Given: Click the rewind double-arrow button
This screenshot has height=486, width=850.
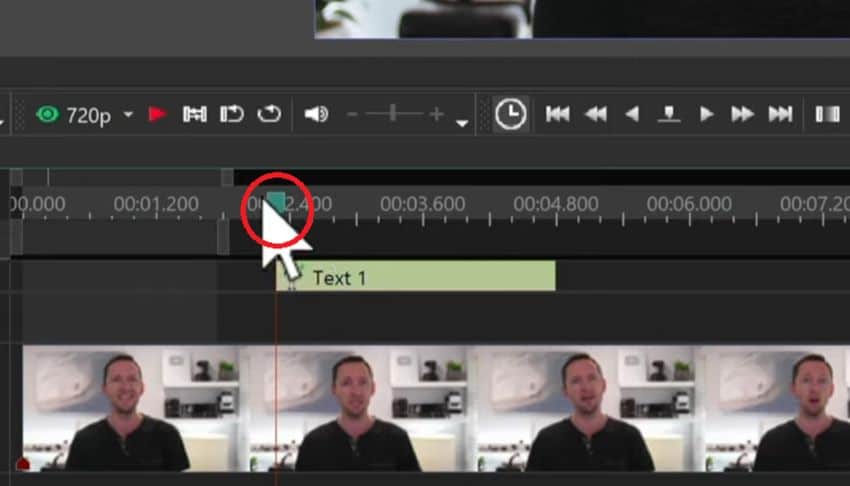Looking at the screenshot, I should pos(595,114).
